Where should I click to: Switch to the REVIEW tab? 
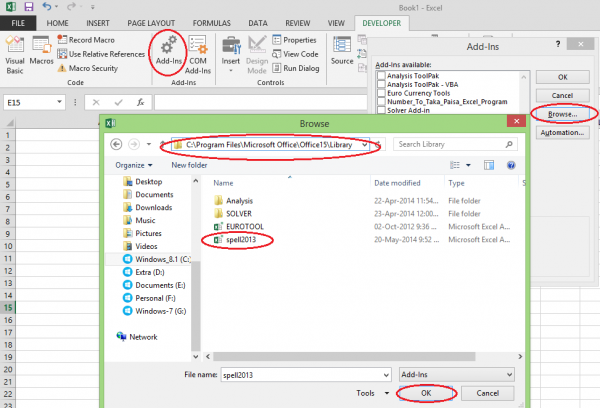tap(298, 23)
